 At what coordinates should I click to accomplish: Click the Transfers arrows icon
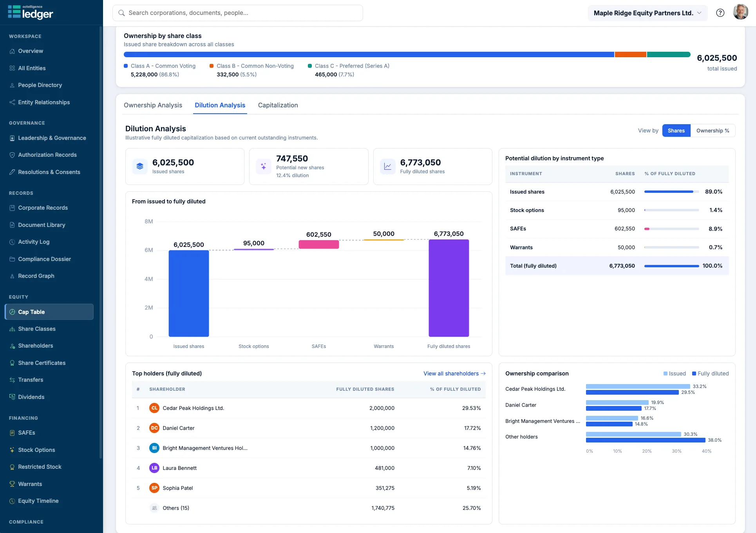12,380
